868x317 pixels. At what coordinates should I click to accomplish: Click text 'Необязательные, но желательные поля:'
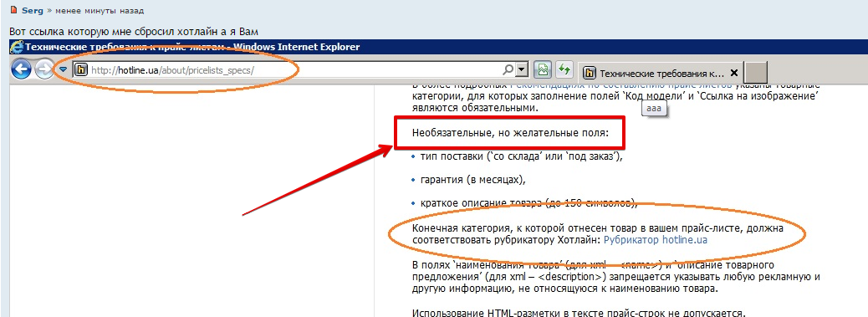(x=510, y=133)
